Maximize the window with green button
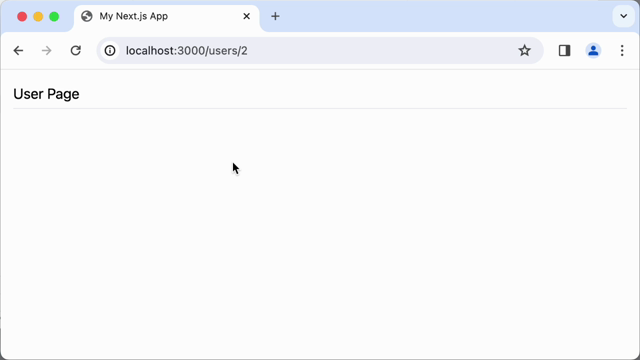This screenshot has height=360, width=640. tap(54, 16)
